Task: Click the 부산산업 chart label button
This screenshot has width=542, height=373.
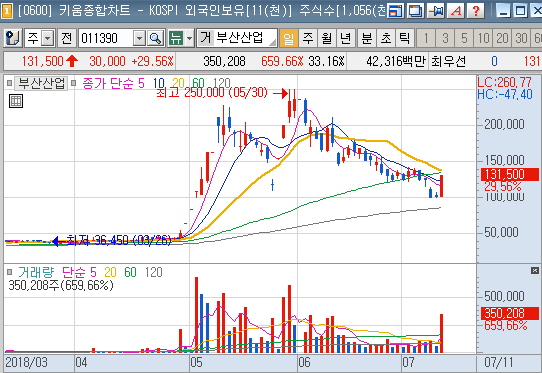Action: pos(41,83)
